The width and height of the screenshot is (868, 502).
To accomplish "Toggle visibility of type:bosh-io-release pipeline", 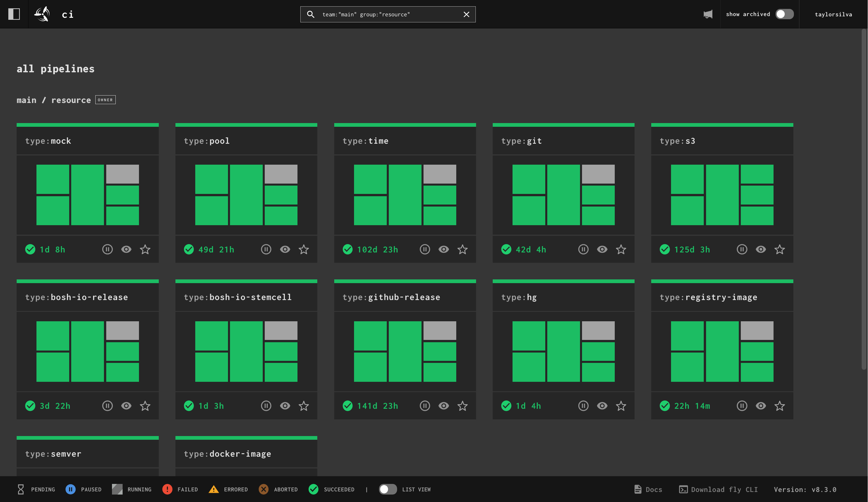I will tap(126, 406).
